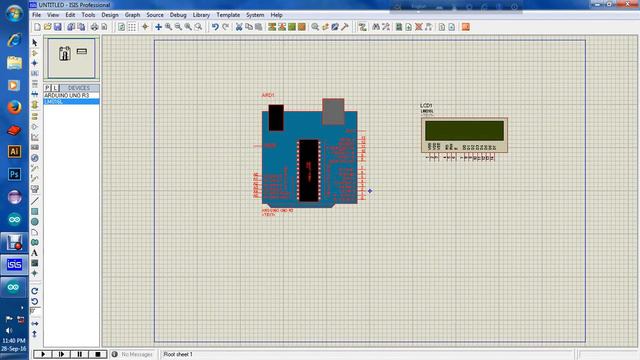
Task: Open Property Assignment Tool icon
Action: pos(386,27)
